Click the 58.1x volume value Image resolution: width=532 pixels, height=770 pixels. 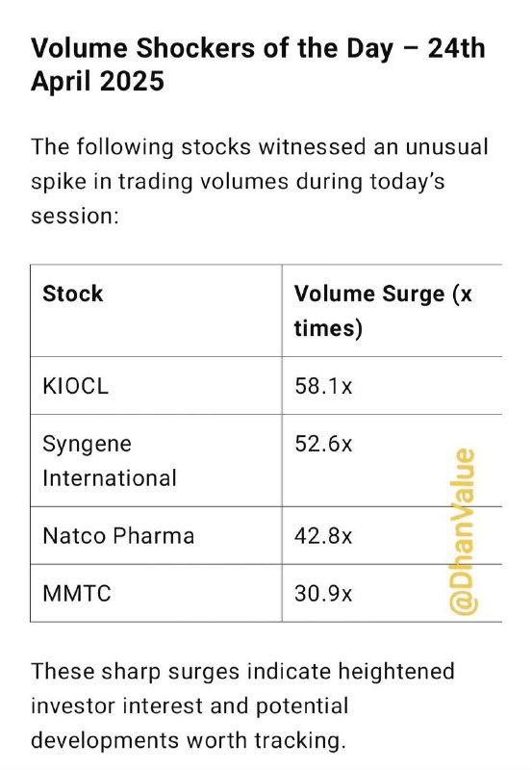point(323,386)
